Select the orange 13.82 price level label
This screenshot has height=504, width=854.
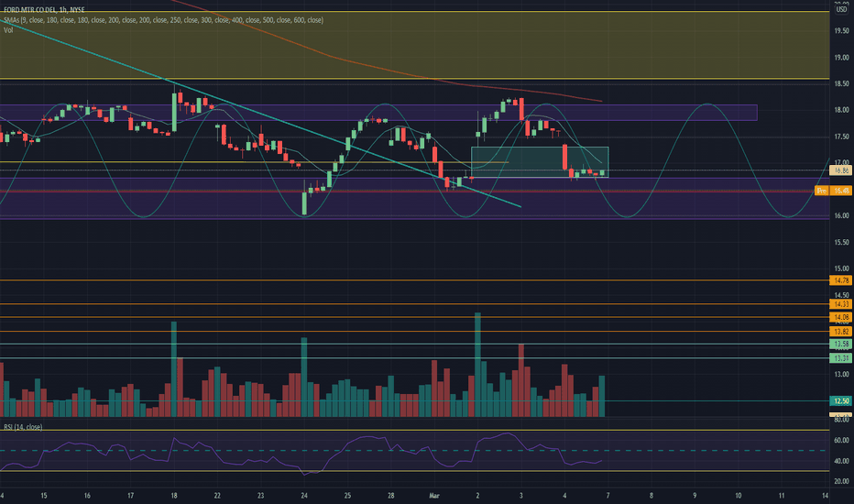(x=841, y=332)
